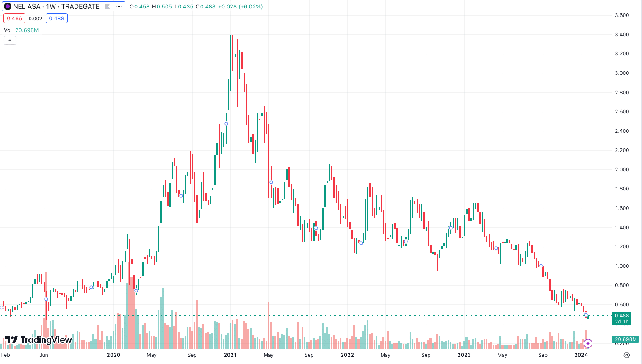
Task: Click the +0.028 (+6.02%) change value
Action: tap(241, 6)
